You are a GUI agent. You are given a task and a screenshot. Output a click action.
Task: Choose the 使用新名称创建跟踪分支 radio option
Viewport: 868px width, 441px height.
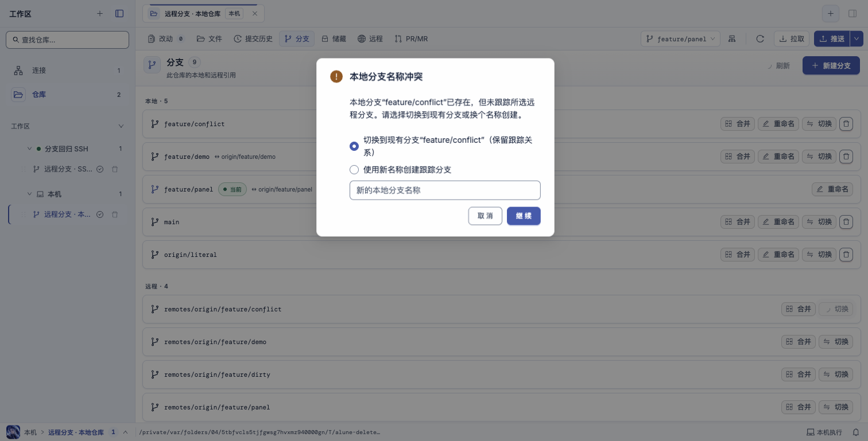coord(354,170)
